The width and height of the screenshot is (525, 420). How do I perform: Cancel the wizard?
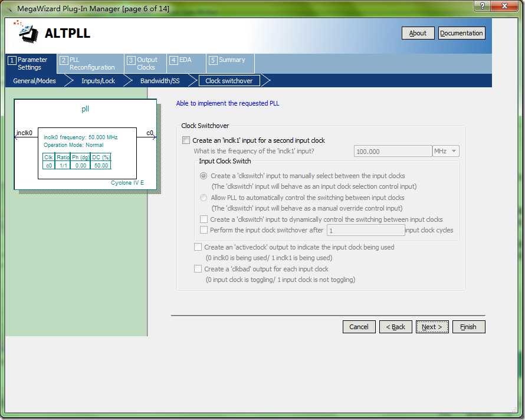point(359,327)
